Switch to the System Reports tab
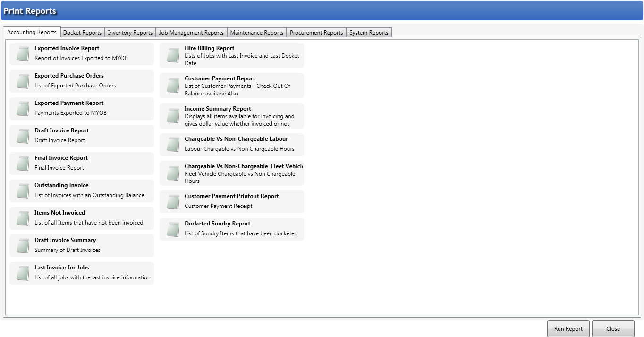 tap(369, 33)
